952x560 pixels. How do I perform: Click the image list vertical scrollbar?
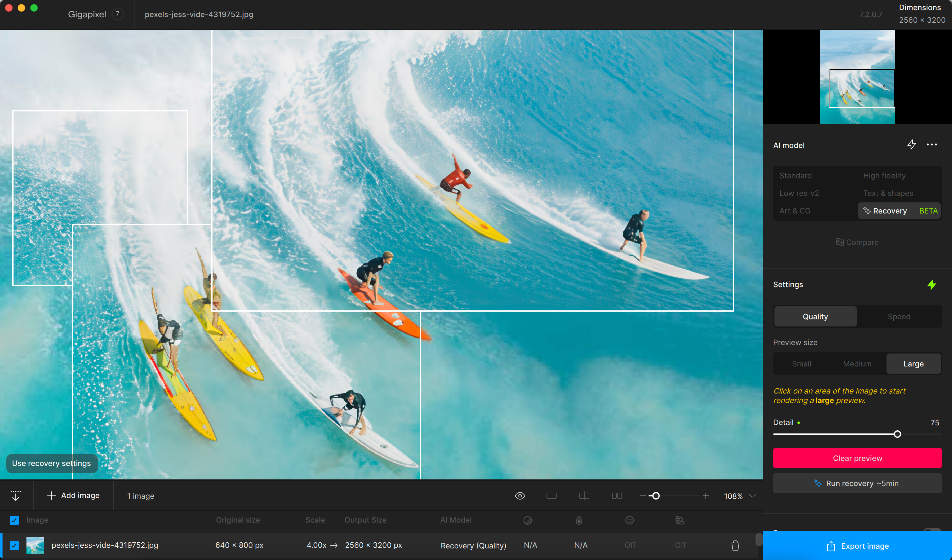[759, 540]
